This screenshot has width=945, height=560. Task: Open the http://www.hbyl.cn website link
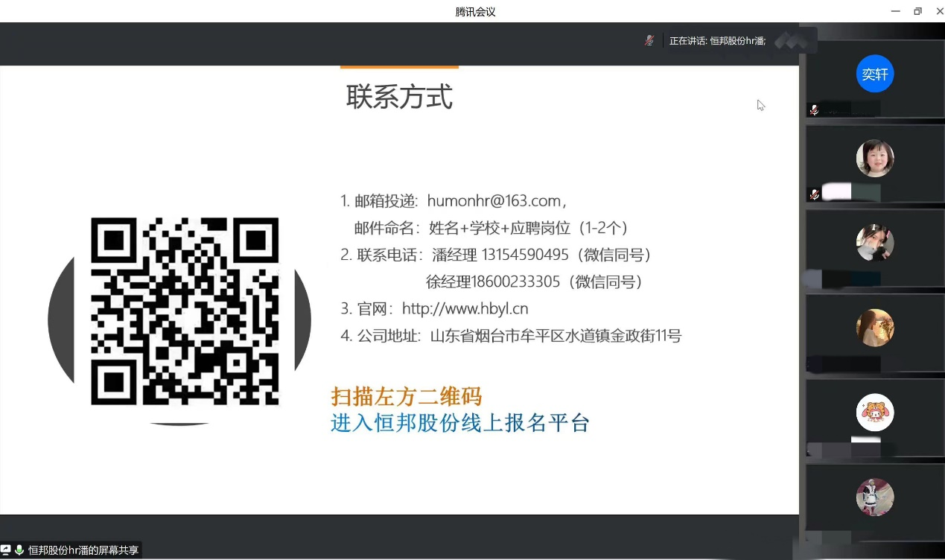(465, 308)
